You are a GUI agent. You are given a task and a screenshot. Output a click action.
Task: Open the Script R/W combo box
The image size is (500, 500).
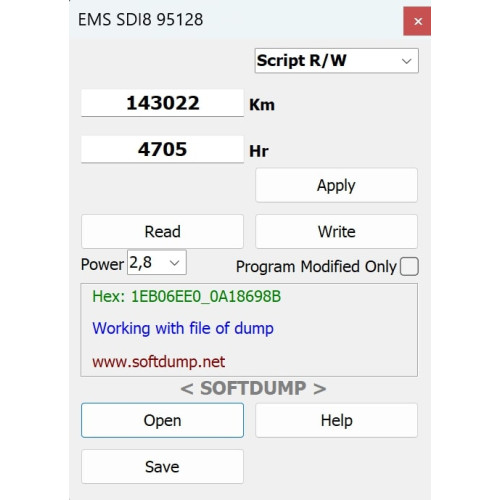coord(336,61)
